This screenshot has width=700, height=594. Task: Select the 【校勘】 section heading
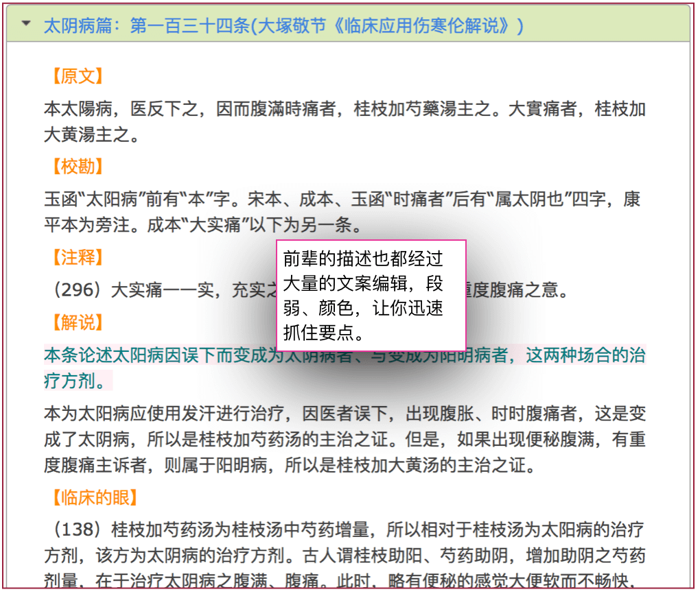tap(76, 167)
